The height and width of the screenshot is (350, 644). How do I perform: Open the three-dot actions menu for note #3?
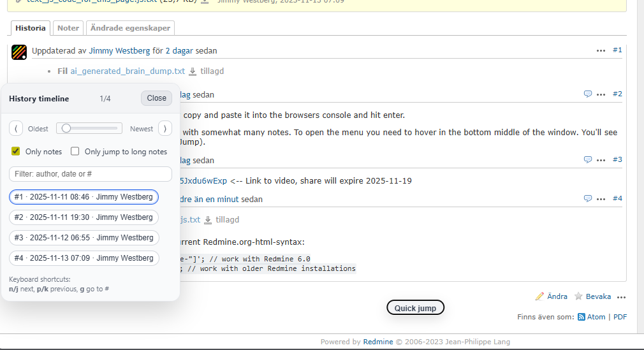click(601, 160)
